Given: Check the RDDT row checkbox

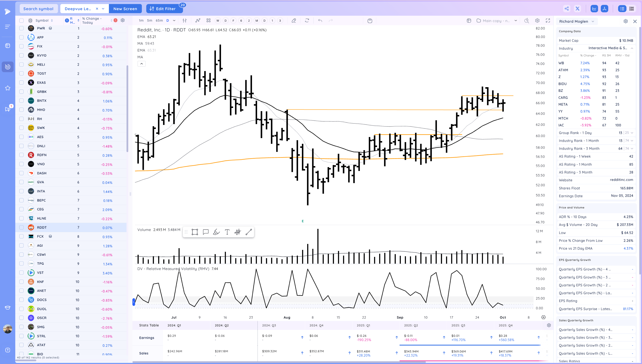Looking at the screenshot, I should (x=22, y=228).
